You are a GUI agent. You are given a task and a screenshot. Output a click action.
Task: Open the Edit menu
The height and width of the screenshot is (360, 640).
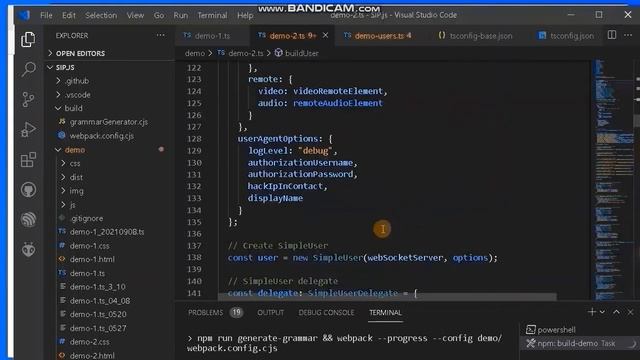[x=69, y=16]
